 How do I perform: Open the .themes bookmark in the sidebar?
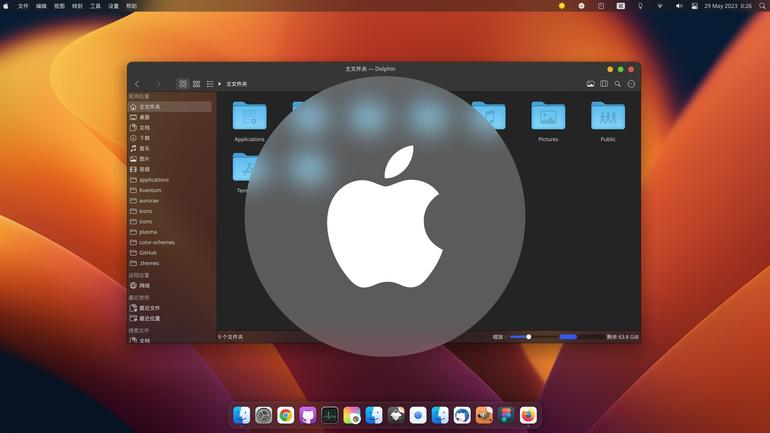click(170, 263)
